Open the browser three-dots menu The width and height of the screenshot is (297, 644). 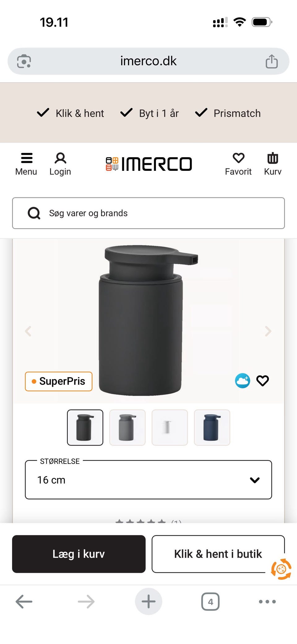(x=267, y=602)
